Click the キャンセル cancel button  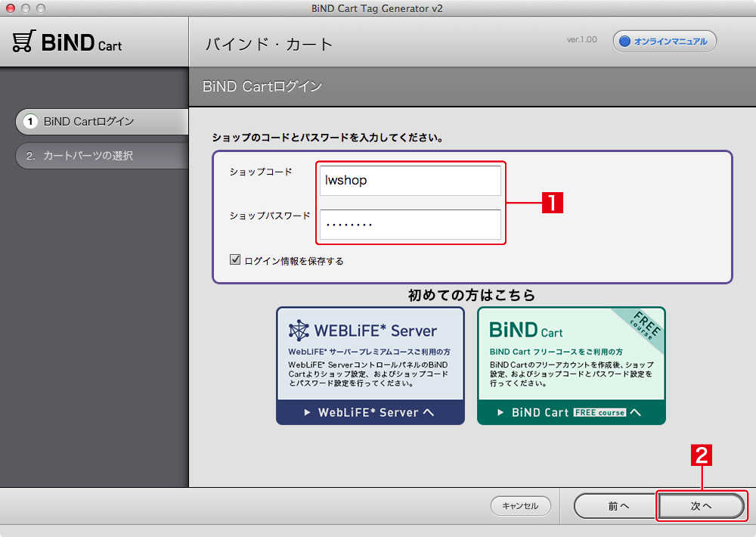pyautogui.click(x=521, y=506)
